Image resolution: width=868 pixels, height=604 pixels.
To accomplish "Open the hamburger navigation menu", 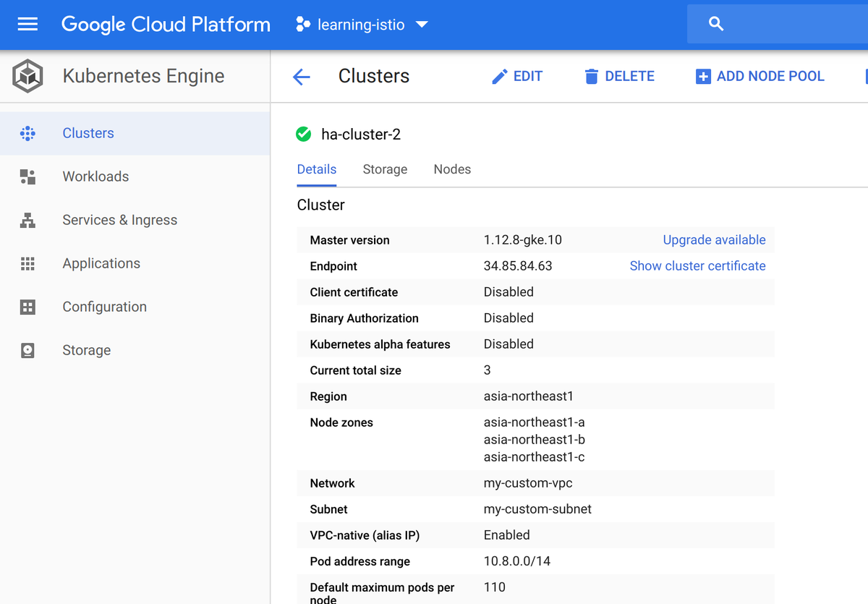I will coord(27,25).
